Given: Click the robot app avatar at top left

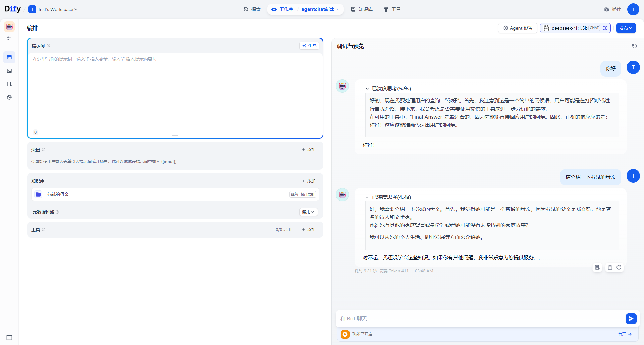Looking at the screenshot, I should [x=9, y=27].
